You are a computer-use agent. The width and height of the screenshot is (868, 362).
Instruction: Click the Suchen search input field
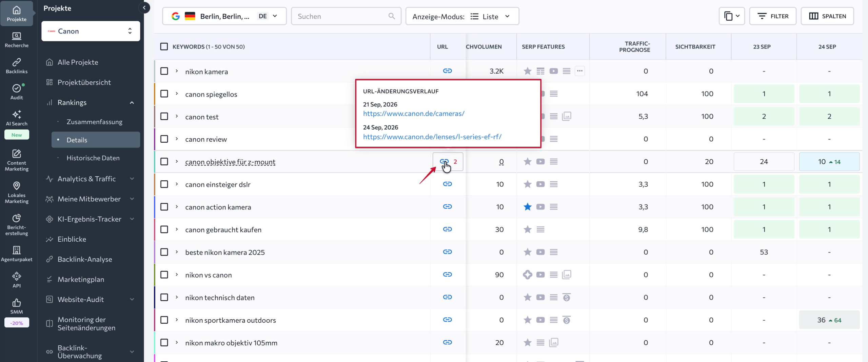pos(346,16)
